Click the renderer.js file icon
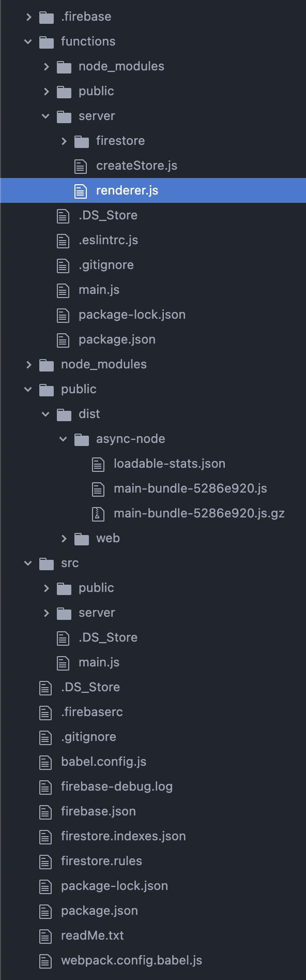Screen dimensions: 306x980 [80, 190]
